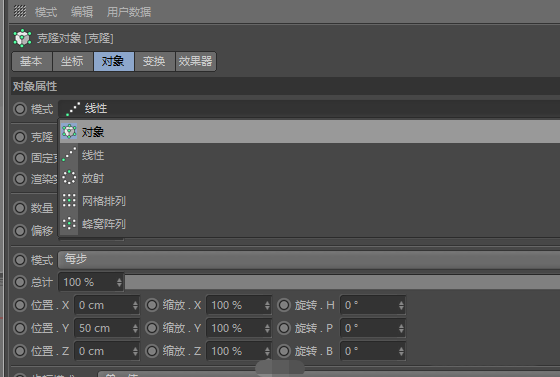Choose 网格排列 option in mode list
This screenshot has height=377, width=560.
[310, 201]
